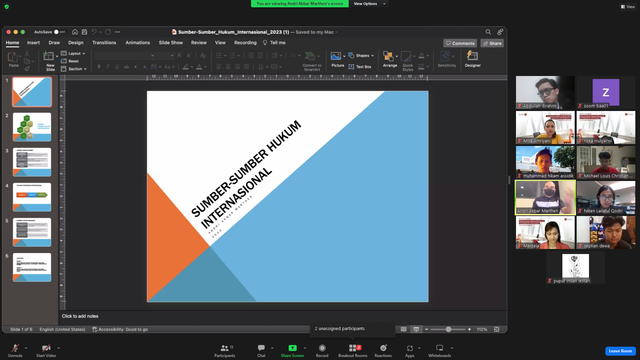This screenshot has height=360, width=640.
Task: Switch to the Review tab
Action: (x=199, y=42)
